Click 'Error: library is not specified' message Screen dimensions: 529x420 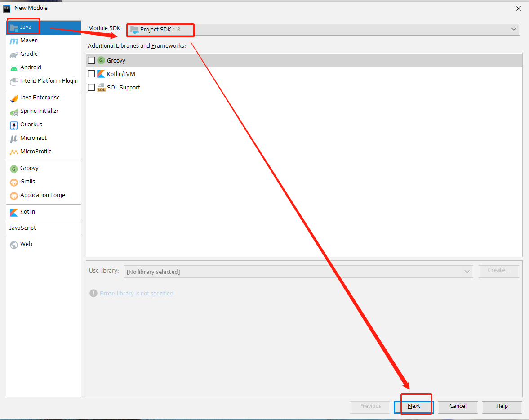click(137, 294)
